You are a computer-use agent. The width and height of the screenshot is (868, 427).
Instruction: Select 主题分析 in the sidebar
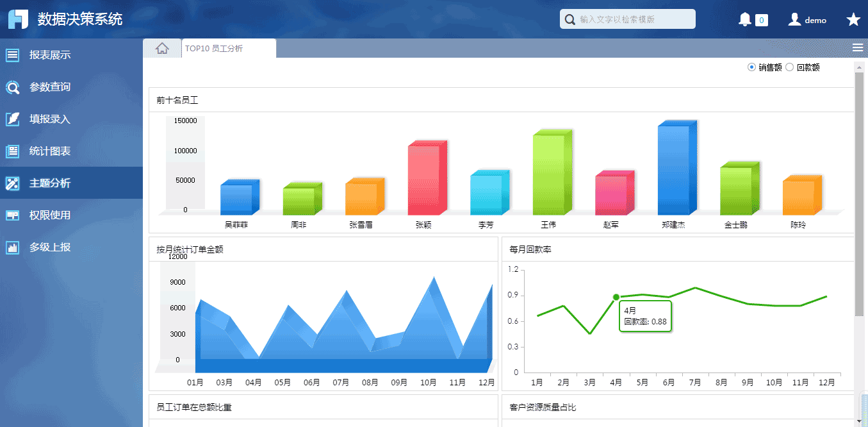(x=13, y=183)
